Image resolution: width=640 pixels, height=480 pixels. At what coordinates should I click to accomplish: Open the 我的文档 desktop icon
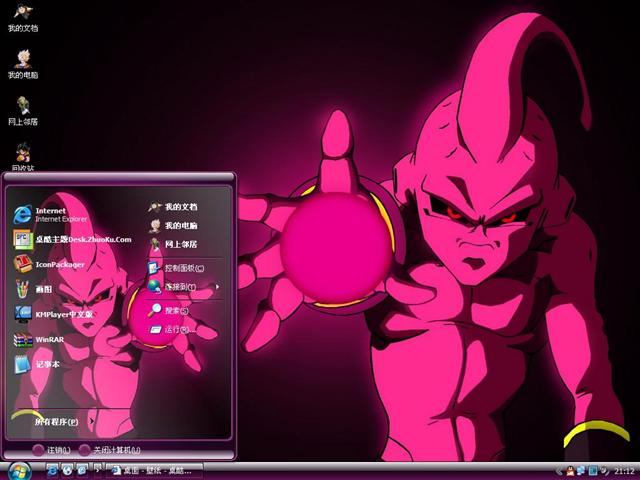(23, 18)
